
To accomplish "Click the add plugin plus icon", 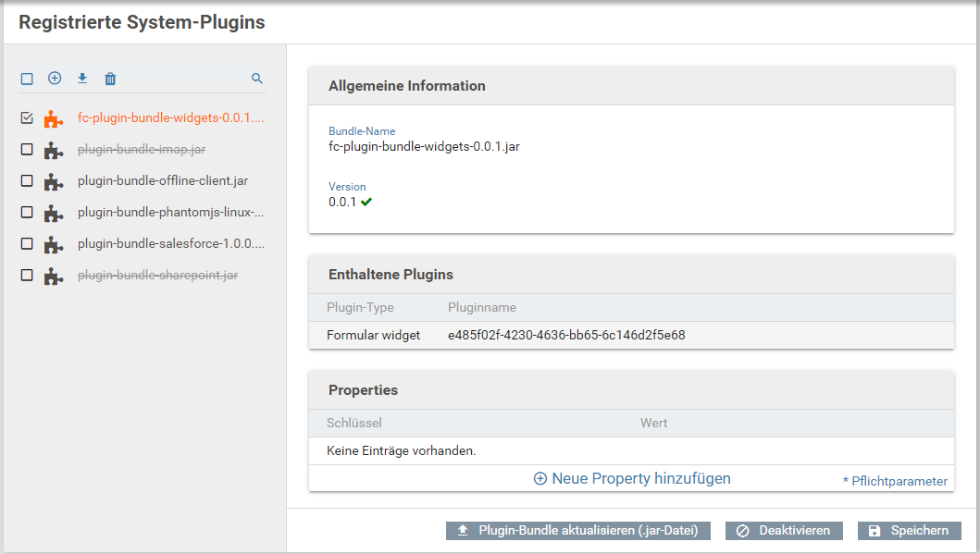I will pos(55,79).
